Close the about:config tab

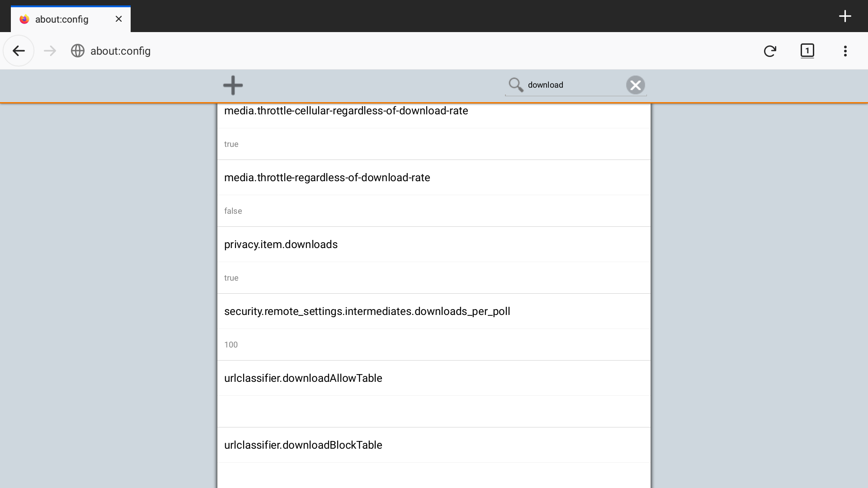(118, 19)
